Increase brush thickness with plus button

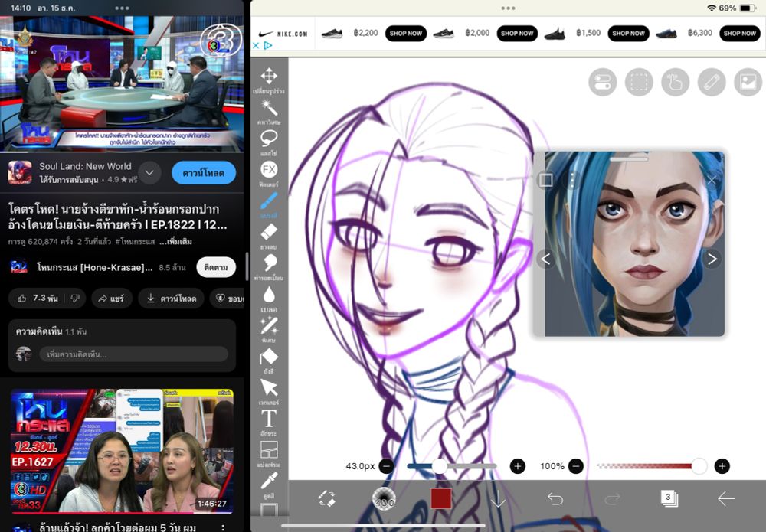pyautogui.click(x=517, y=466)
